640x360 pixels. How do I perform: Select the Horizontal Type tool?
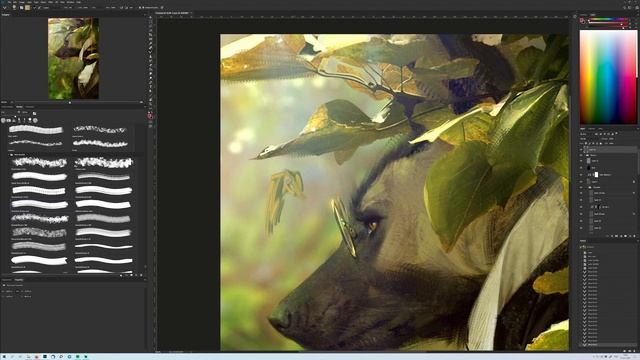pyautogui.click(x=151, y=87)
